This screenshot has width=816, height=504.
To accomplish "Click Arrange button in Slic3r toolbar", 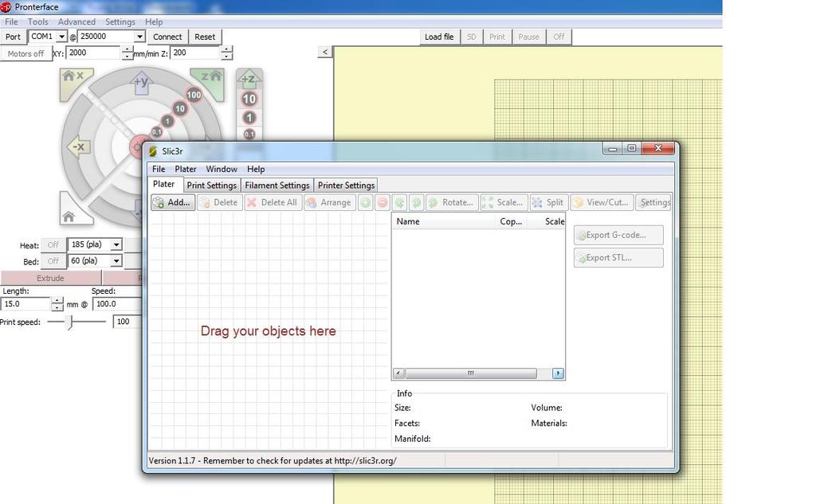I will tap(329, 202).
